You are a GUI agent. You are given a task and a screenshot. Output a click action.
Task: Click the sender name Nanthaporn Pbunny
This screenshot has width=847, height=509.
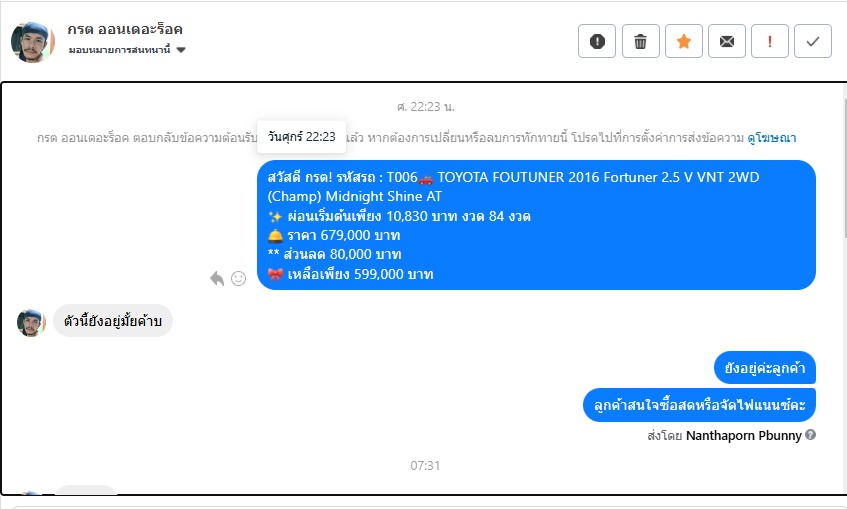coord(743,436)
